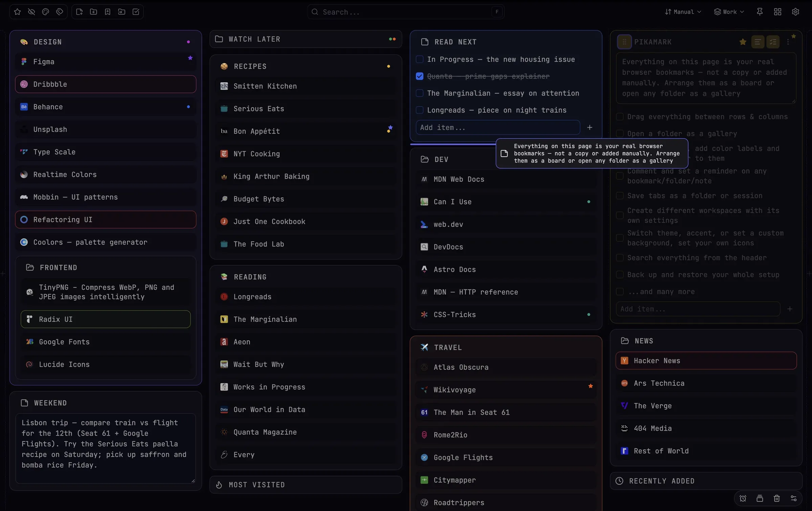812x511 pixels.
Task: Click the Pikamark description text area
Action: [706, 78]
